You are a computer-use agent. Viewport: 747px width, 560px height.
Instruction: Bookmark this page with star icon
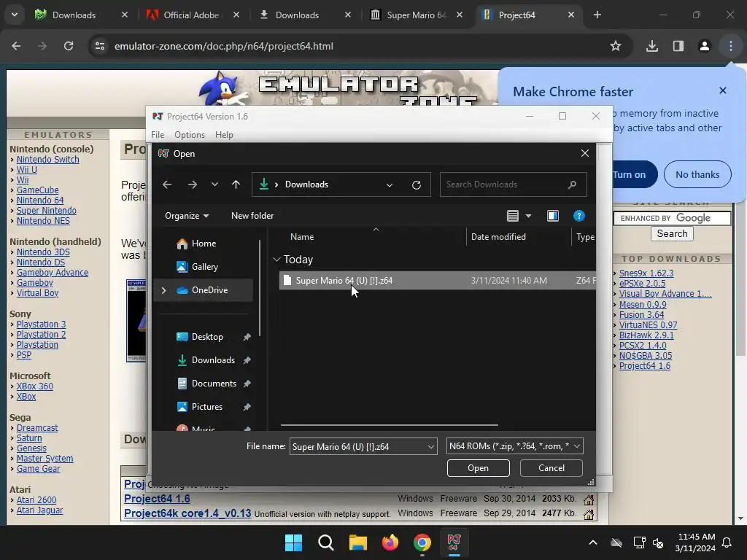point(616,46)
